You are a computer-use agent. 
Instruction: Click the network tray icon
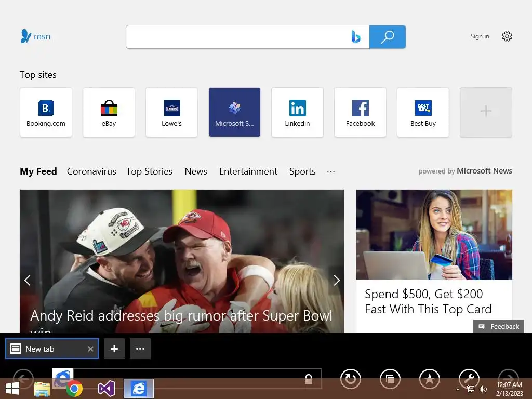pos(471,389)
